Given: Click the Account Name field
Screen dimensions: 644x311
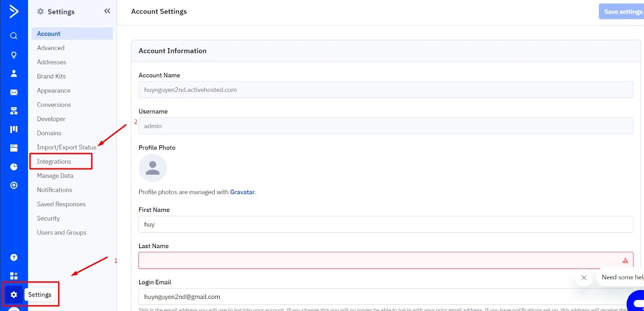Looking at the screenshot, I should [x=386, y=90].
